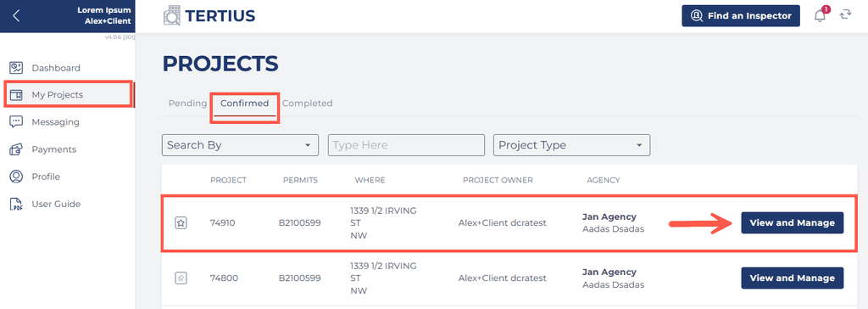The height and width of the screenshot is (309, 868).
Task: Click the AGENCY column header
Action: point(604,180)
